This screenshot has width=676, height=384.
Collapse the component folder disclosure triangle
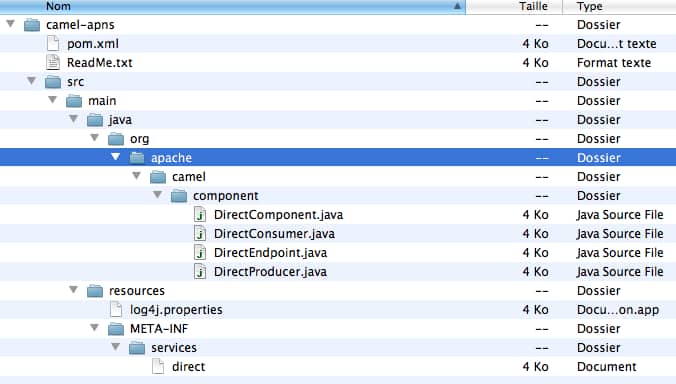[x=158, y=194]
